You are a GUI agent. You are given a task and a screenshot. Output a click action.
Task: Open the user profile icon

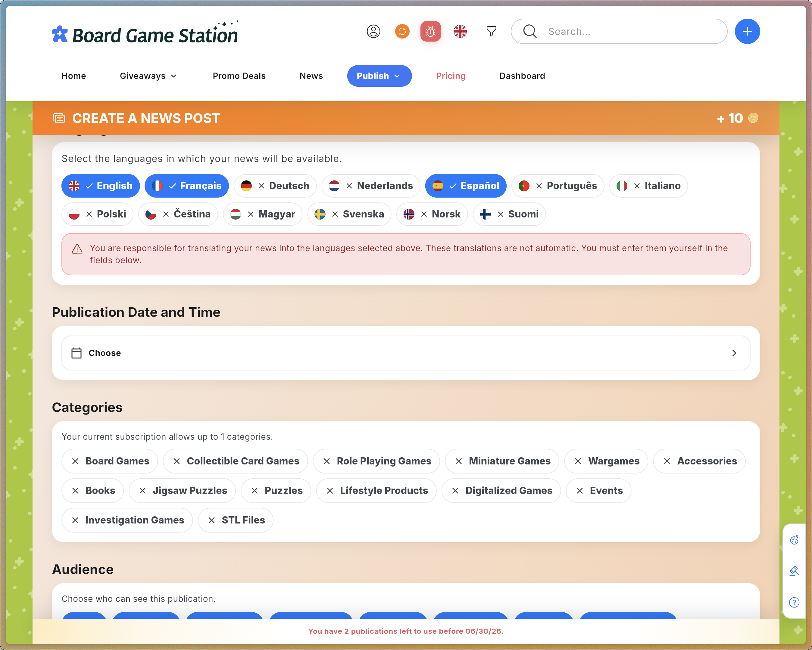click(x=373, y=31)
